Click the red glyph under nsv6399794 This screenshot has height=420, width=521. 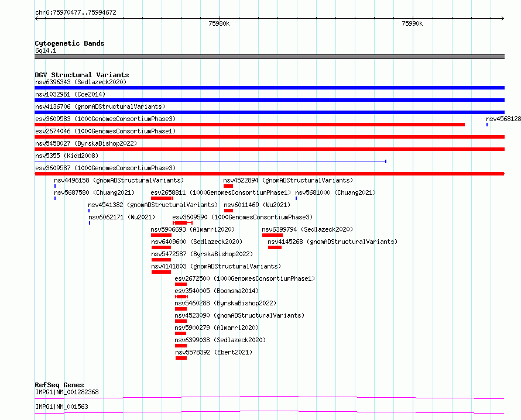(x=272, y=235)
